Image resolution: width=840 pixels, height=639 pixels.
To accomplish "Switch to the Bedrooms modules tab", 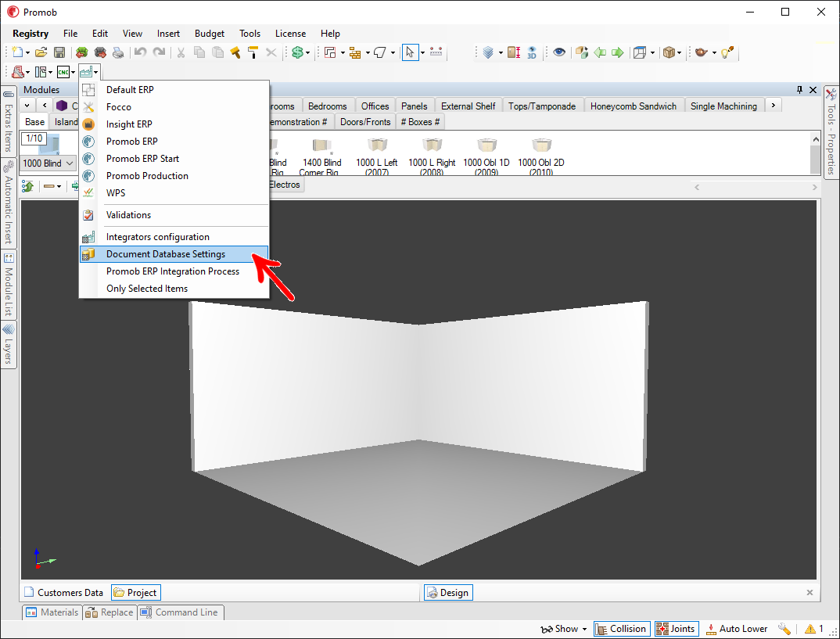I will click(x=328, y=106).
